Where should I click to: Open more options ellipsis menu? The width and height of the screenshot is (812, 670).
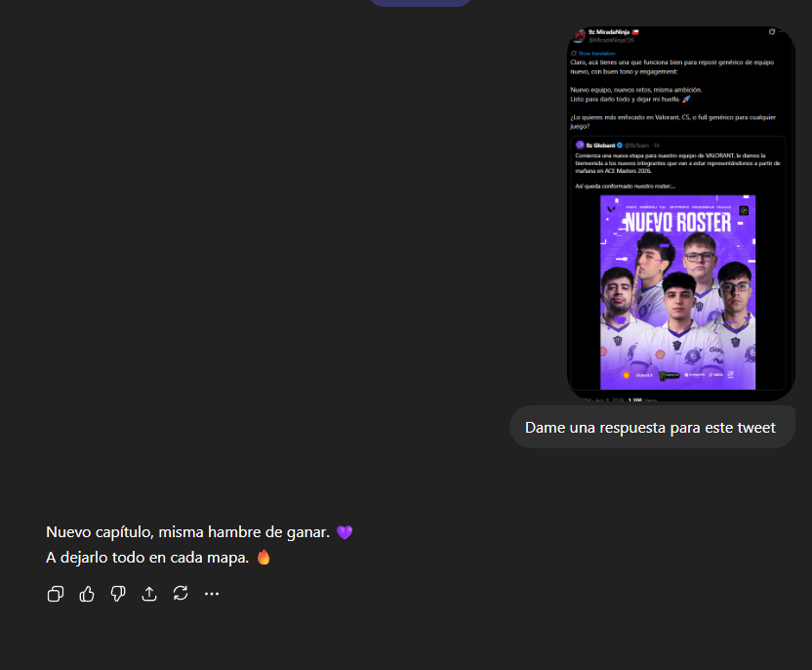[x=212, y=594]
